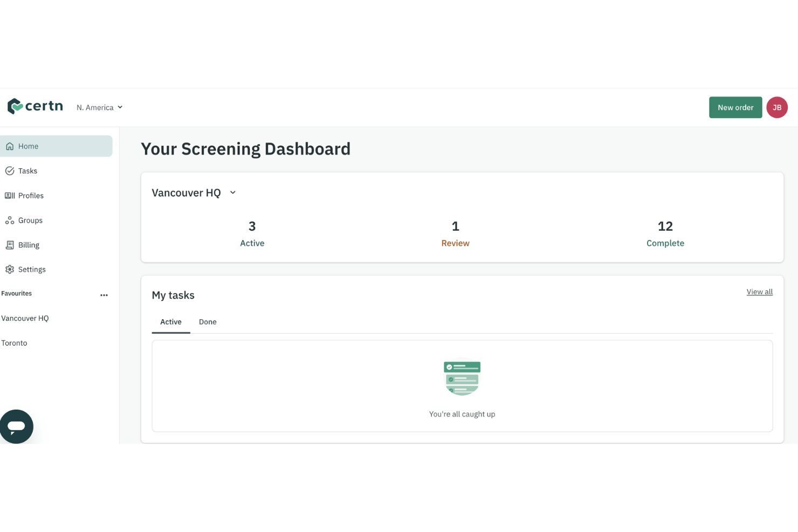The height and width of the screenshot is (532, 798).
Task: Click the Tasks checkmark icon
Action: point(10,171)
